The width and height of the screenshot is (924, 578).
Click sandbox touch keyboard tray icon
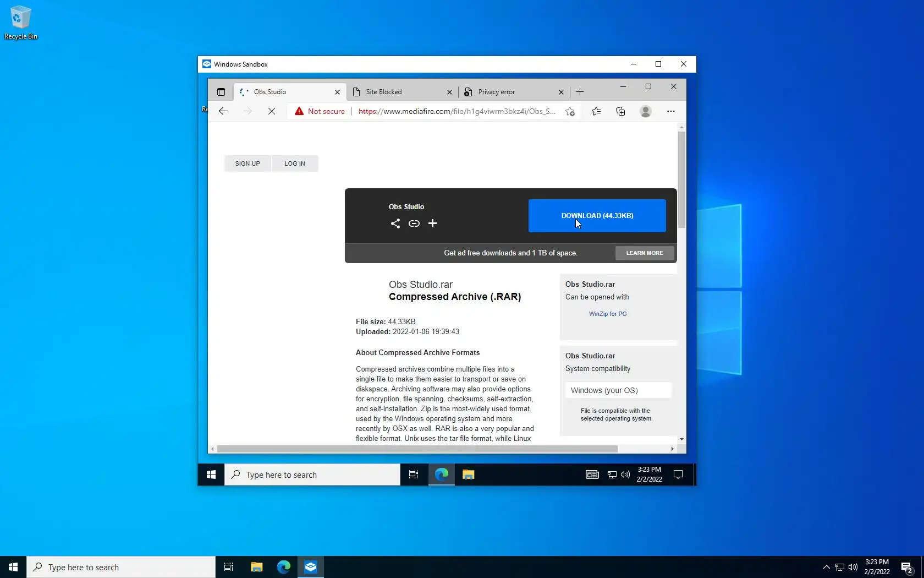tap(592, 475)
